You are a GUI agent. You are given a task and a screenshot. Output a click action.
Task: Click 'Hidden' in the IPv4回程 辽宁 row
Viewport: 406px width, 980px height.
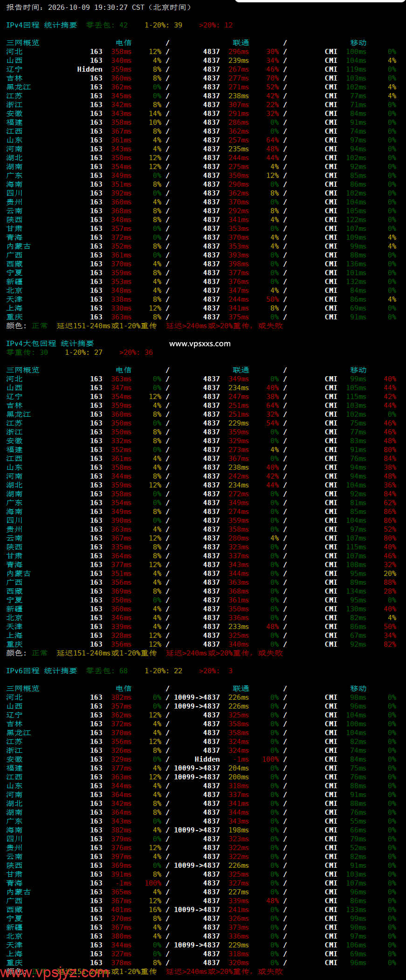(x=89, y=69)
